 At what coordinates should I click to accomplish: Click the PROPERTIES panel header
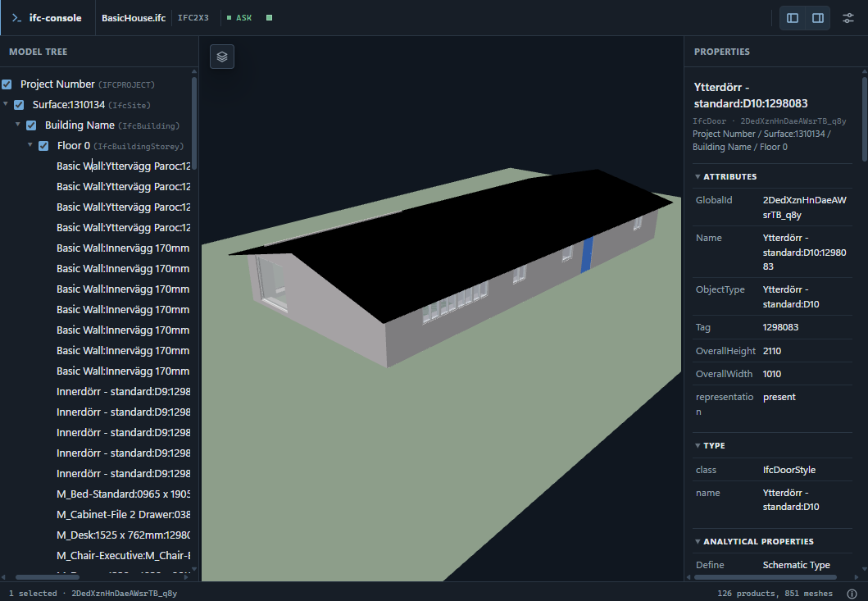[722, 52]
